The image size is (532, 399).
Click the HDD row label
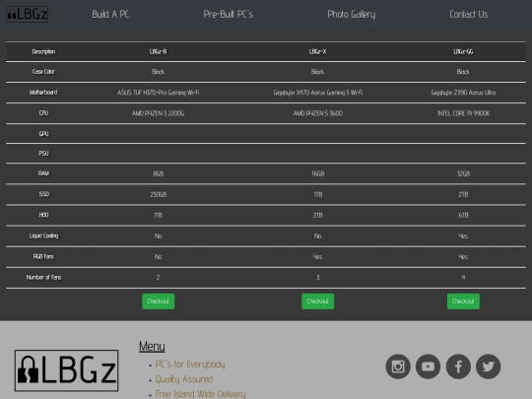[x=43, y=215]
